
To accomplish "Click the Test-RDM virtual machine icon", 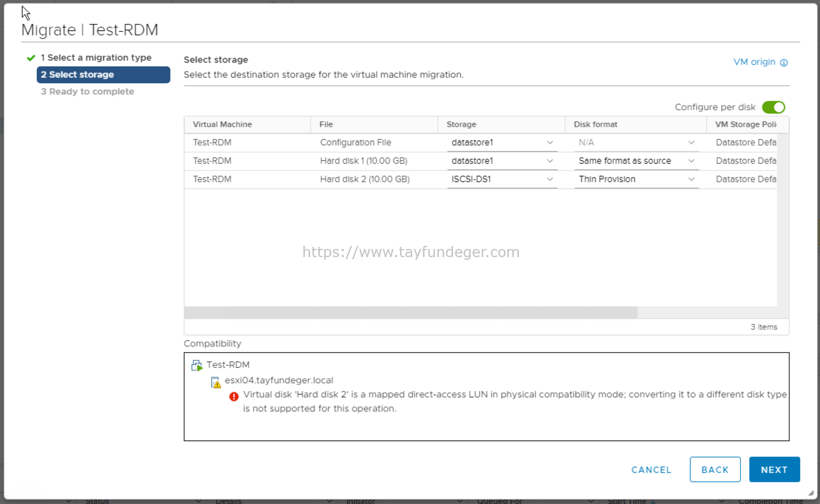I will coord(197,365).
